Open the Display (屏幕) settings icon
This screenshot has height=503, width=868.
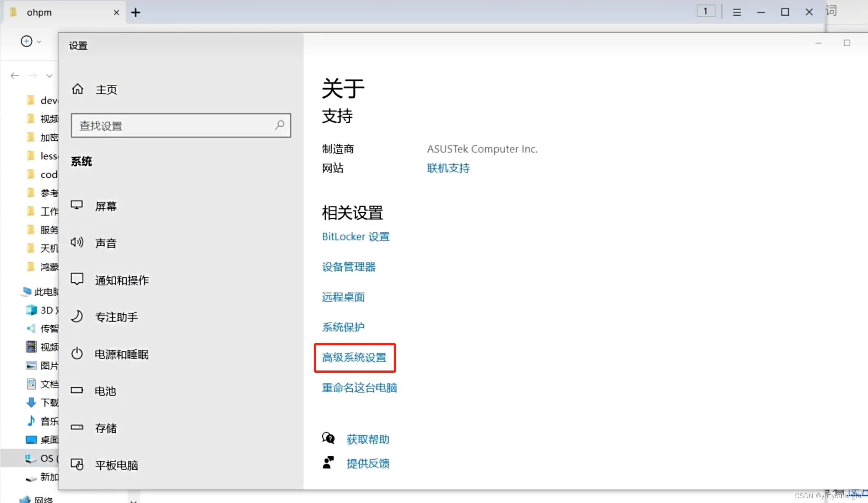point(77,205)
